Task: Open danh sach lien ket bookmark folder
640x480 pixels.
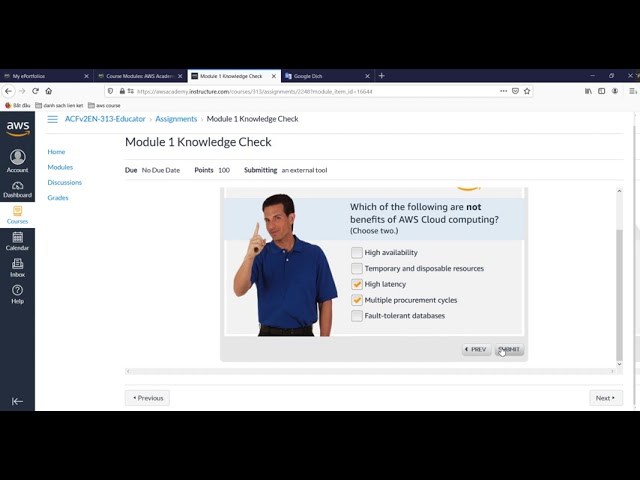Action: (59, 105)
